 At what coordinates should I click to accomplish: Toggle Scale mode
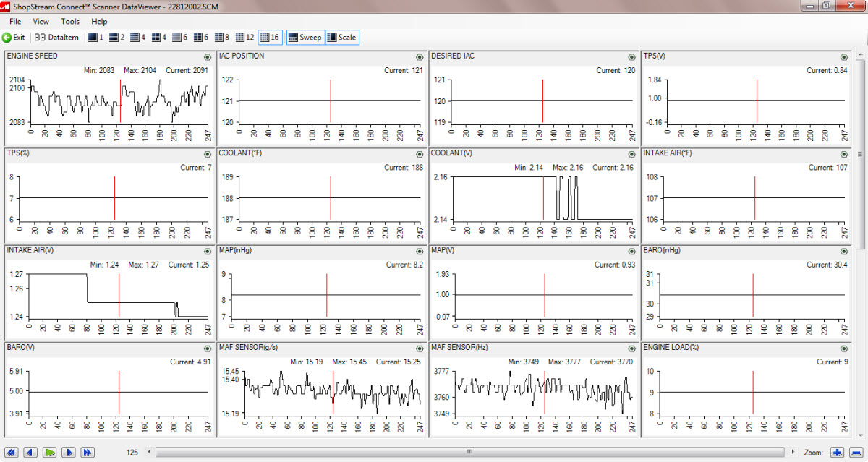coord(341,37)
